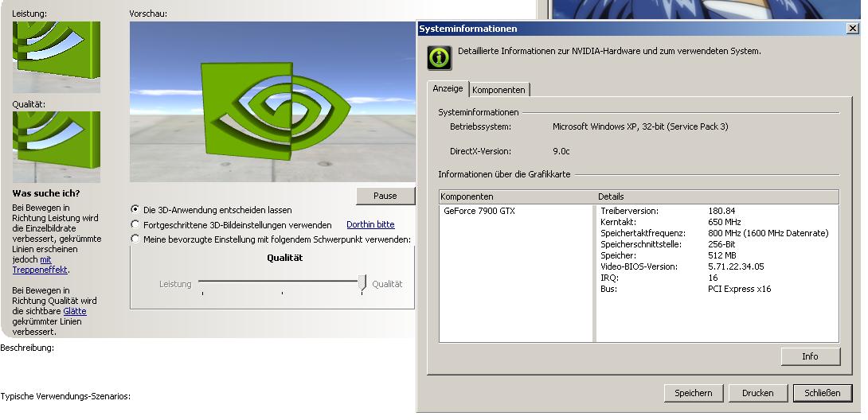
Task: Click the 'Qualität' label right of slider
Action: (388, 284)
